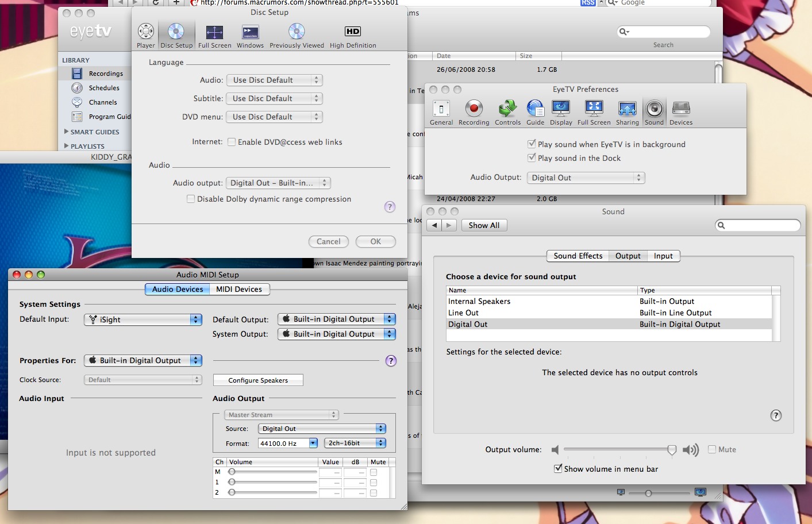Open help in the Disc Setup dialog
This screenshot has width=812, height=524.
tap(390, 207)
